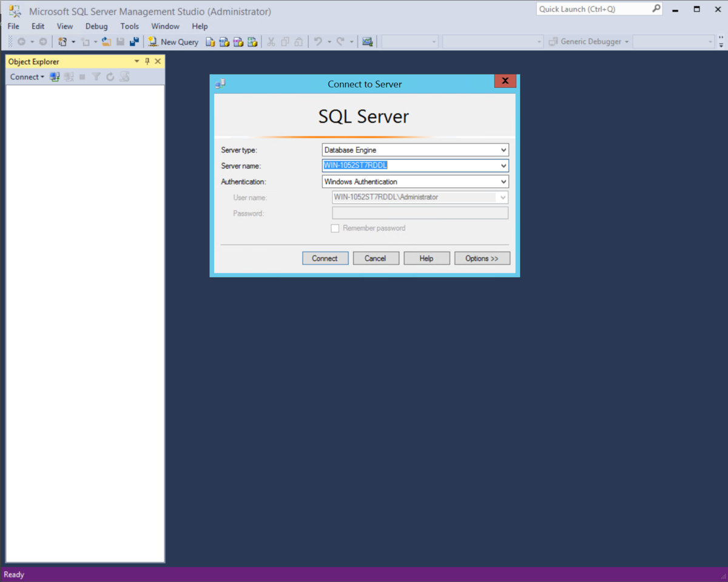Click Disconnect icon in Object Explorer
The height and width of the screenshot is (582, 728).
(69, 77)
